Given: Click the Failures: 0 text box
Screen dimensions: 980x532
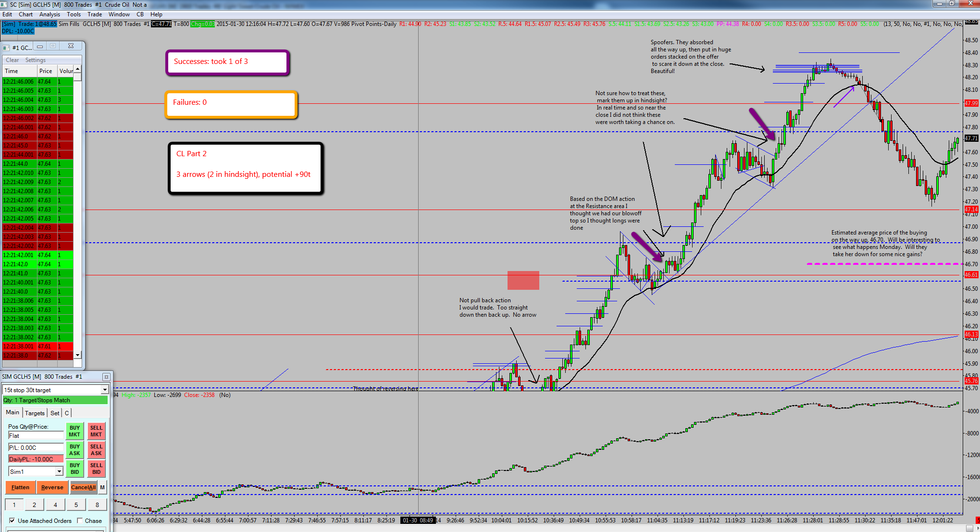Looking at the screenshot, I should [x=231, y=104].
